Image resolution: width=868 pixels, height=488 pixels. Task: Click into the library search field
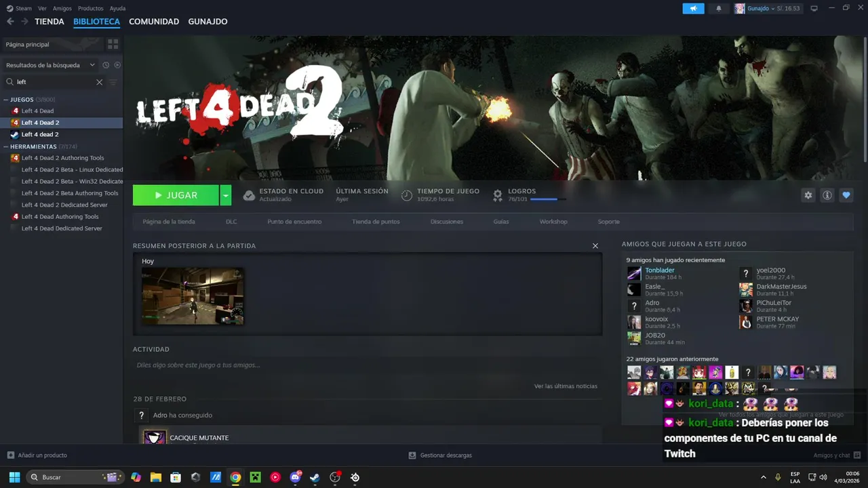tap(54, 82)
